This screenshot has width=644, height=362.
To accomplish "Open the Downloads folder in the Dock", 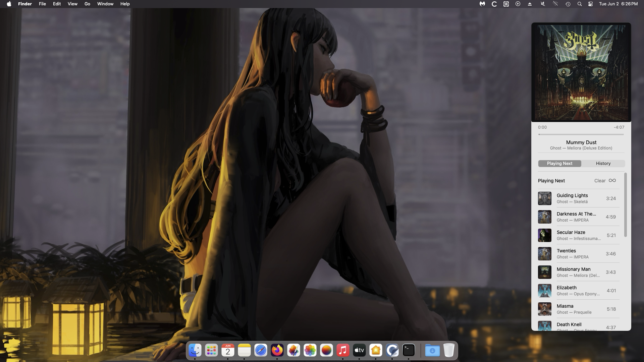I will pyautogui.click(x=432, y=351).
